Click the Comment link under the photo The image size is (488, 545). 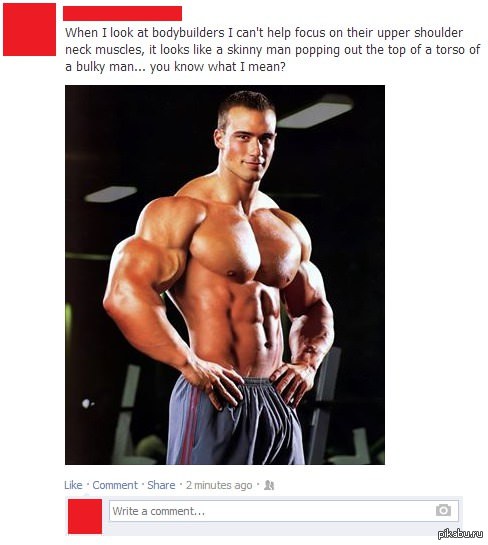[115, 485]
